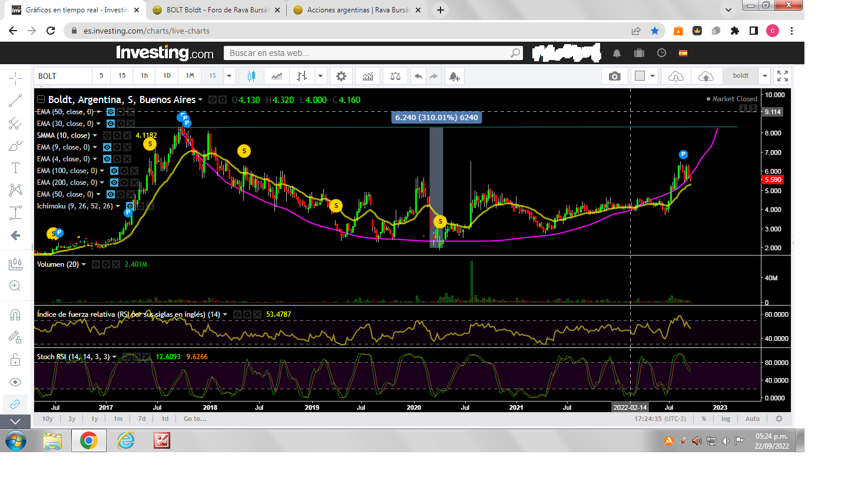Choose area chart style

(277, 76)
